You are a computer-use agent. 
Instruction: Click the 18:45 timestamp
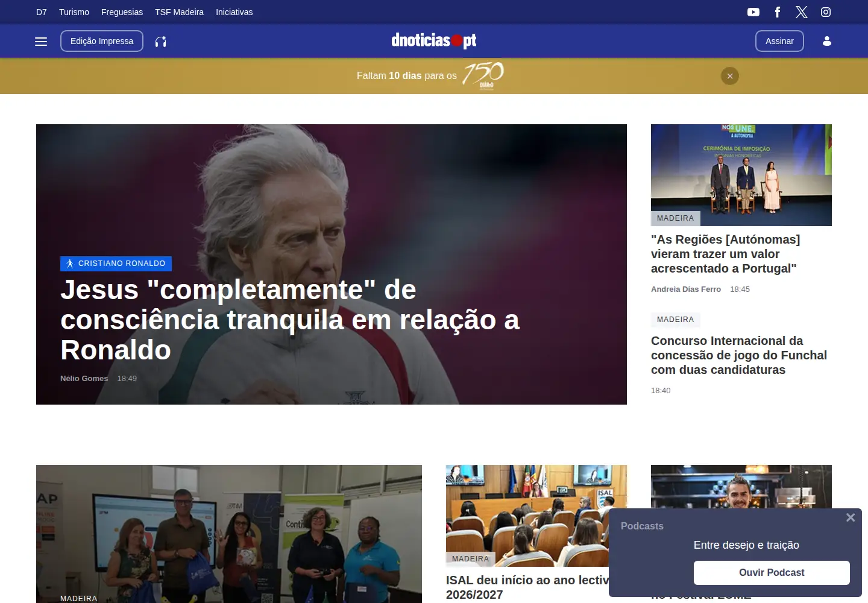(740, 289)
